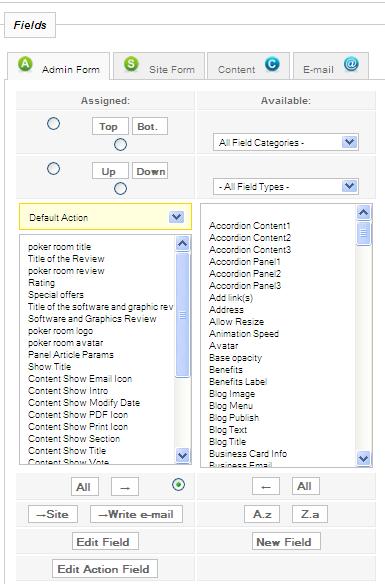Select 'Content Show PDF Icon' item
385x584 pixels.
[78, 415]
